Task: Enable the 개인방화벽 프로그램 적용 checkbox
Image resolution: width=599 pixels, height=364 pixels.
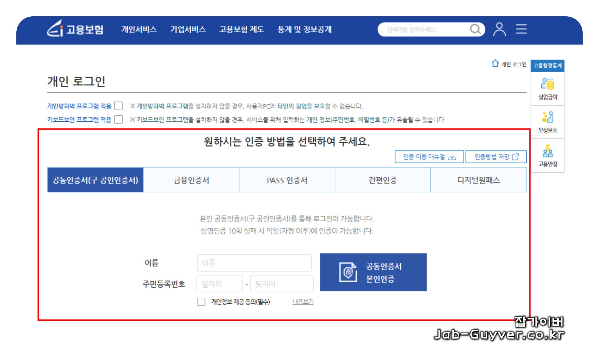Action: pos(118,106)
